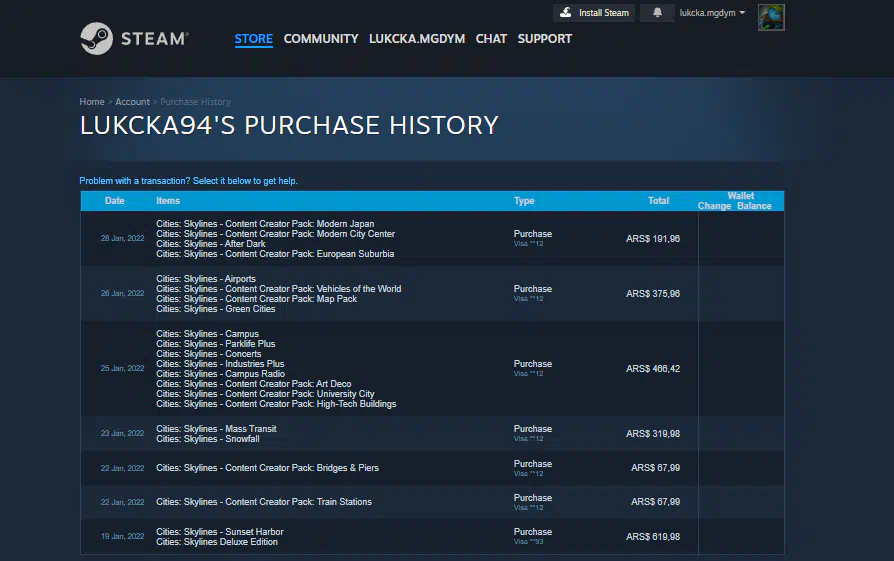Select Cities: Skylines - Snowfall item
Image resolution: width=894 pixels, height=561 pixels.
tap(208, 439)
